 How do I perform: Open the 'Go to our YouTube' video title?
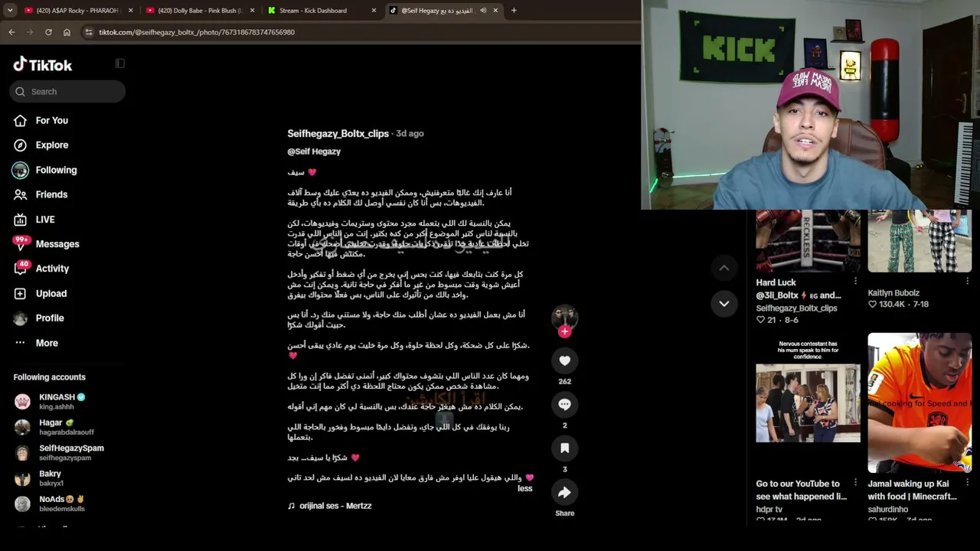(x=802, y=490)
